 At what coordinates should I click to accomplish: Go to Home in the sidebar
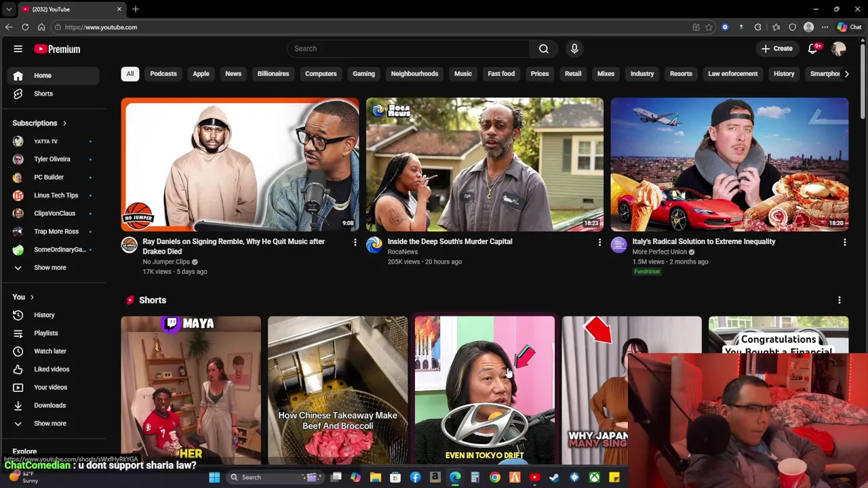(54, 76)
